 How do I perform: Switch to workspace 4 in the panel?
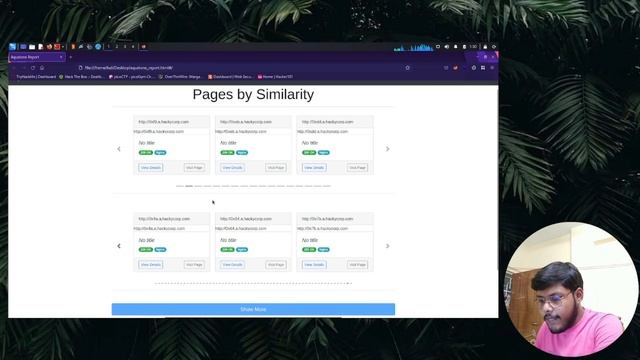133,47
